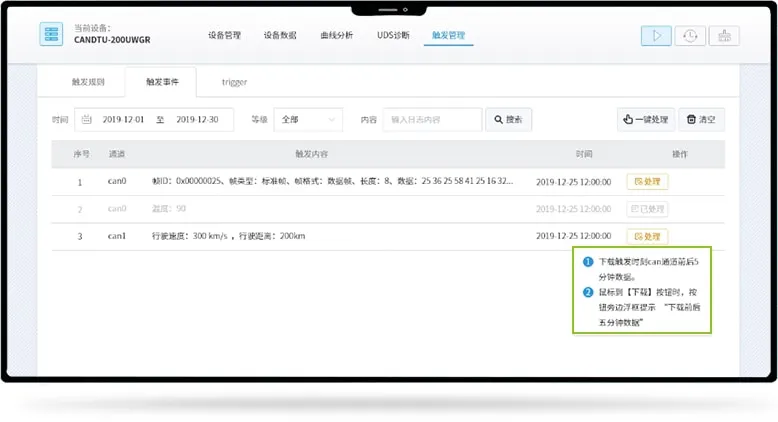Open the 设备管理 menu tab
The image size is (778, 422).
(224, 35)
